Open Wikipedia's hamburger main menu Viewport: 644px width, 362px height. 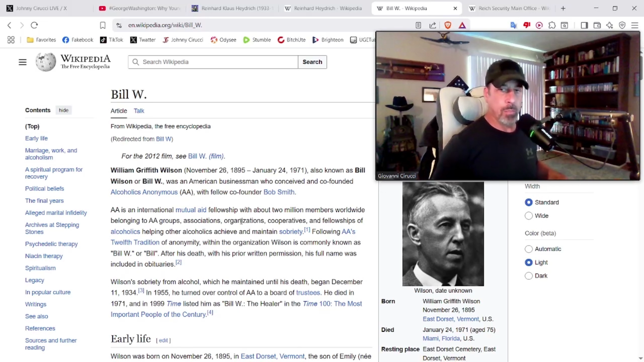click(23, 62)
